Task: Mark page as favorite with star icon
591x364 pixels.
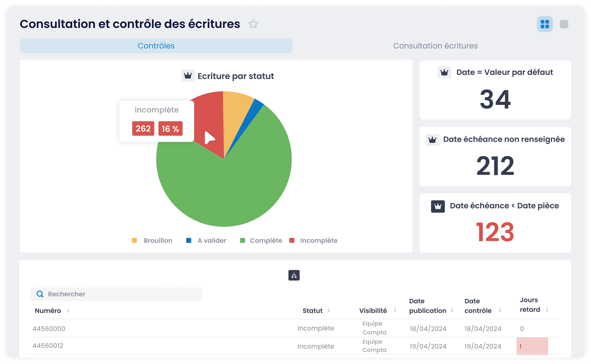Action: coord(253,24)
